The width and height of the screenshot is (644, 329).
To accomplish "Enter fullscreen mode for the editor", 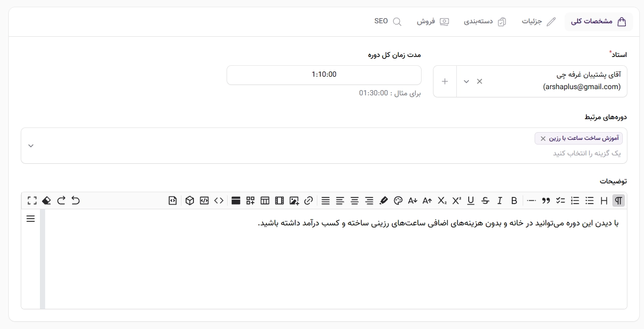I will point(32,201).
